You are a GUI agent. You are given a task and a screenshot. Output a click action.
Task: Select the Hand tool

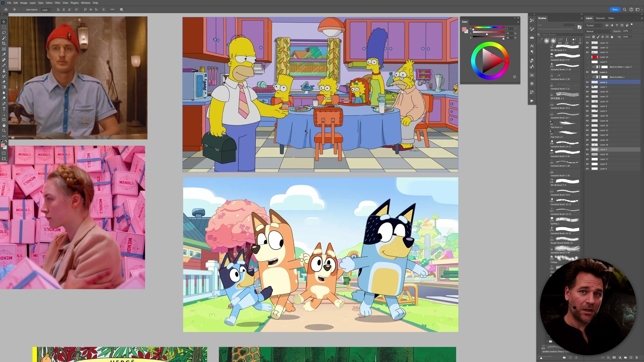[4, 125]
